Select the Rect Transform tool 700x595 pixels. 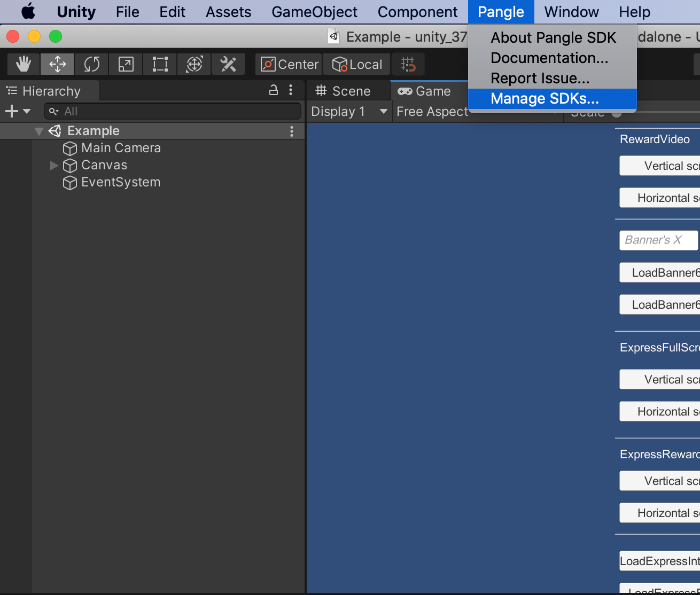(160, 65)
